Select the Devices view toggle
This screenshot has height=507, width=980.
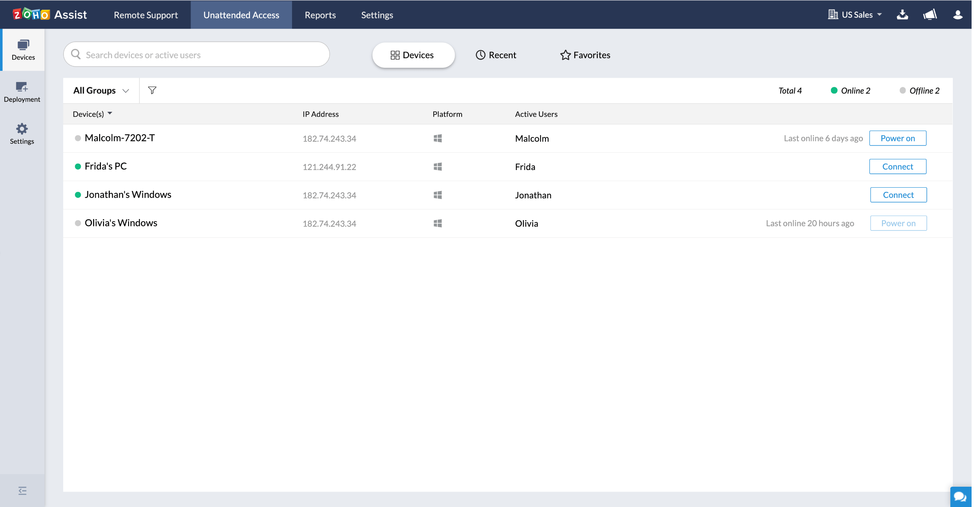(x=413, y=55)
